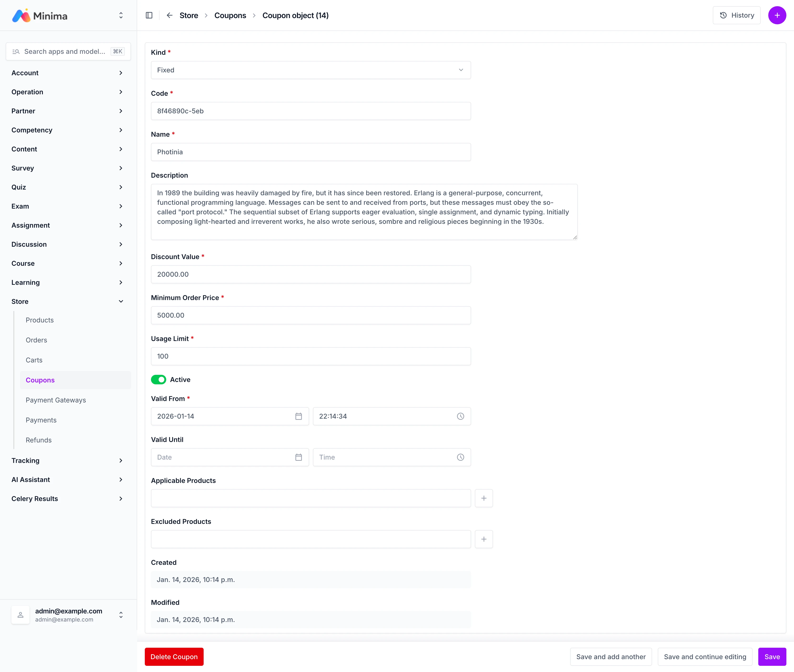Open Valid Until clock time picker
The width and height of the screenshot is (794, 672).
[460, 457]
